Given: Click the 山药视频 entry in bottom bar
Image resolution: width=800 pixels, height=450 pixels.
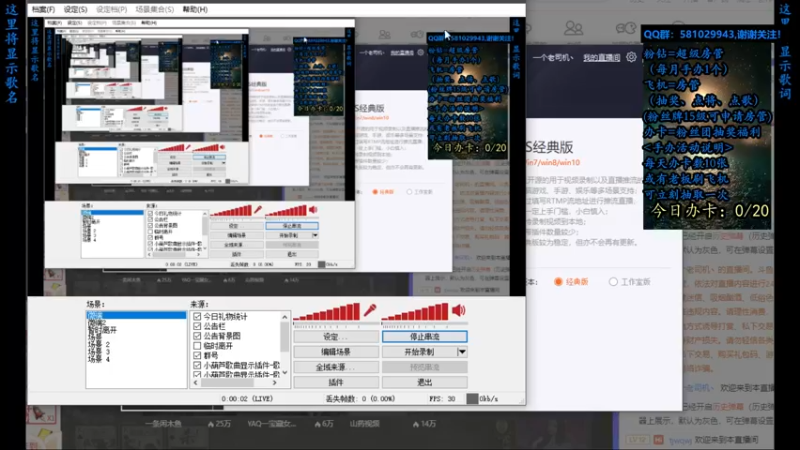Looking at the screenshot, I should [x=364, y=423].
